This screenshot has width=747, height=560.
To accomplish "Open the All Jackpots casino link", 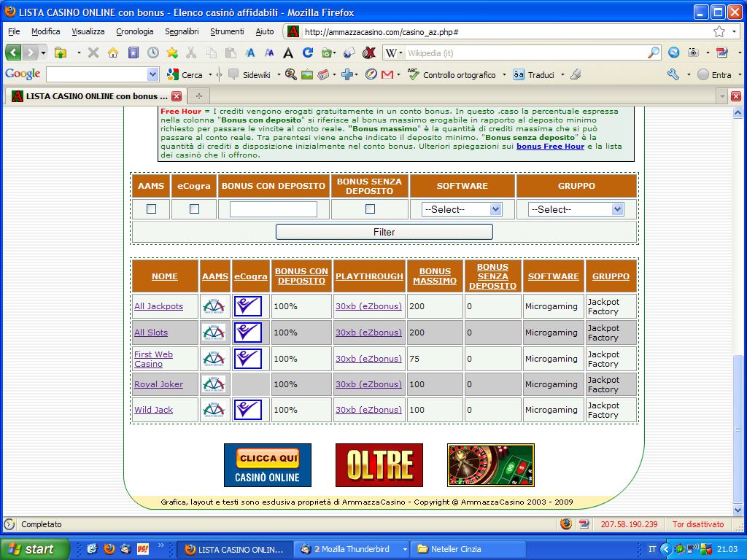I will [158, 306].
